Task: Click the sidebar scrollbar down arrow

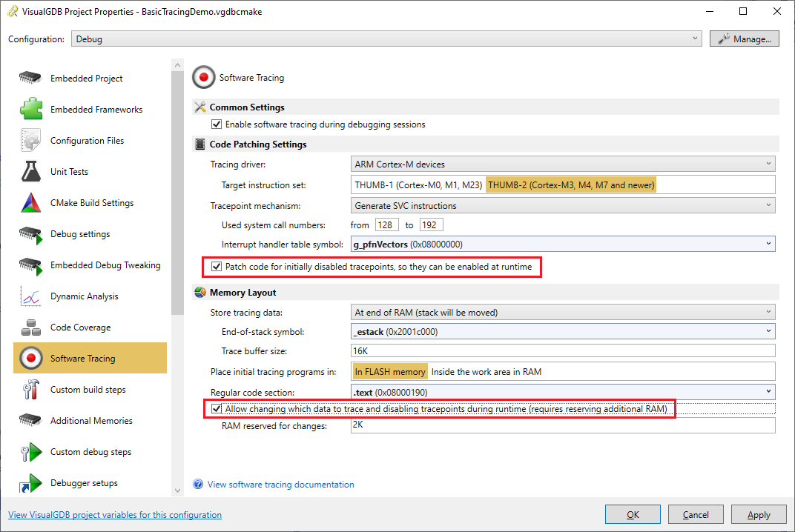Action: [x=177, y=490]
